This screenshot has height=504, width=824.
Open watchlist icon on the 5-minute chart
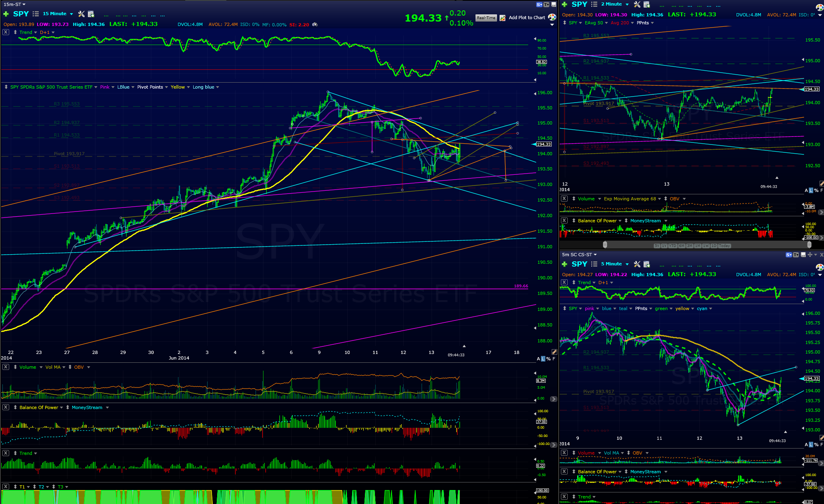pos(594,264)
